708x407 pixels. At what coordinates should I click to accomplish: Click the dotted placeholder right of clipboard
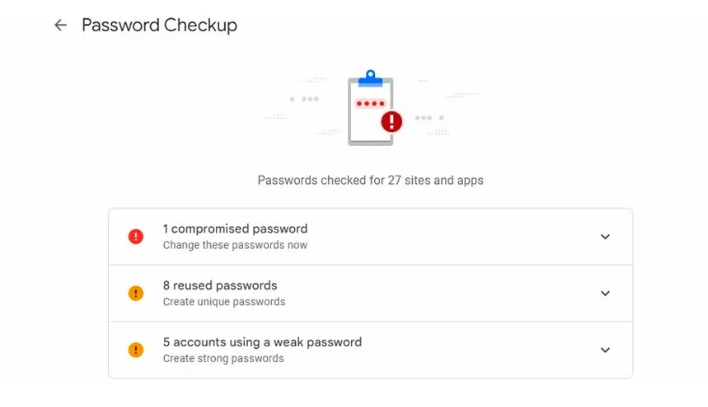click(430, 118)
